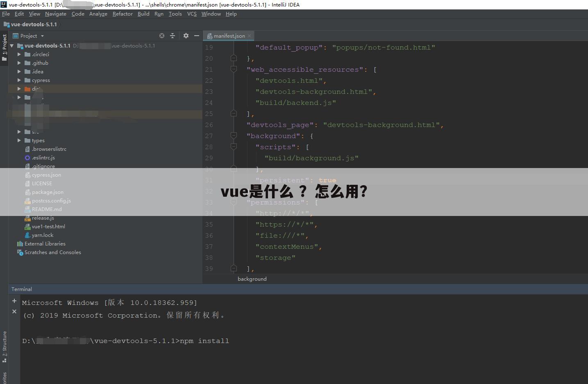Click the "devtools.html" string in editor
This screenshot has height=384, width=588.
(x=289, y=81)
